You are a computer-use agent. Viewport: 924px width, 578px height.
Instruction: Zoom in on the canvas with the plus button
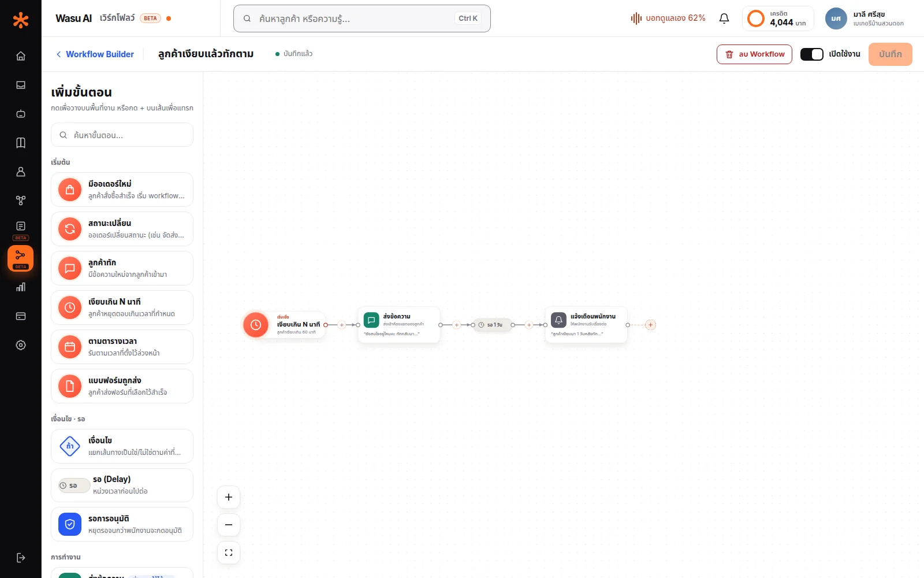tap(229, 497)
